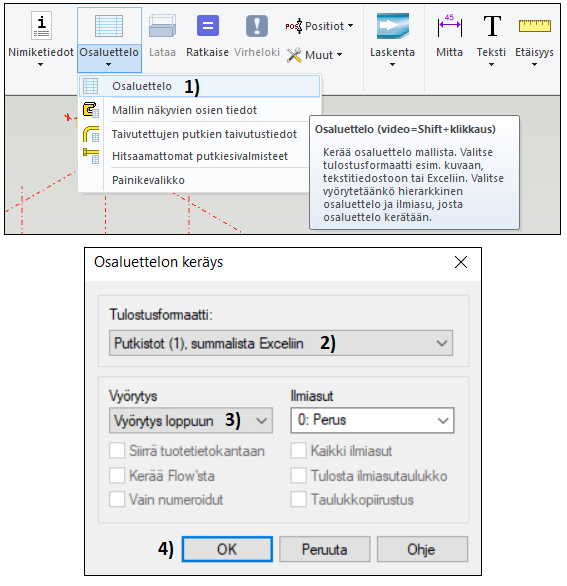The width and height of the screenshot is (567, 586).
Task: Tick the Kaikki ilmiasut checkbox
Action: click(x=299, y=451)
